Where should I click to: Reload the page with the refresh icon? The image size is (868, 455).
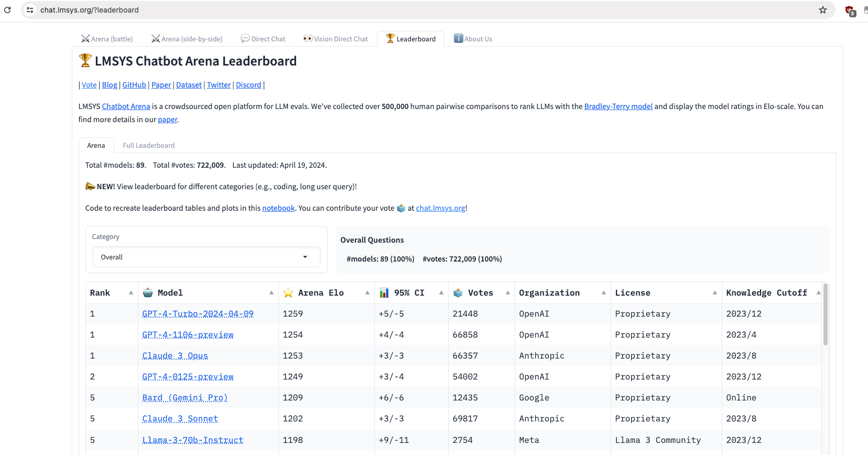click(7, 10)
